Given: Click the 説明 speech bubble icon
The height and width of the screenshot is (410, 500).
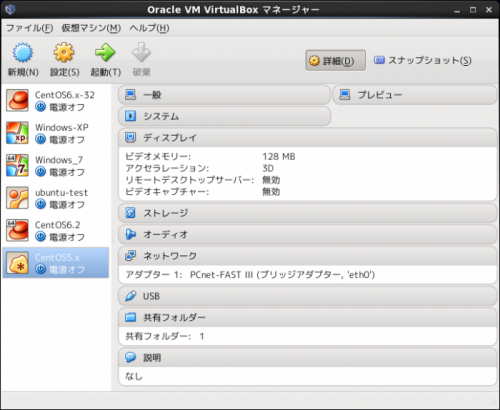Looking at the screenshot, I should [x=130, y=357].
